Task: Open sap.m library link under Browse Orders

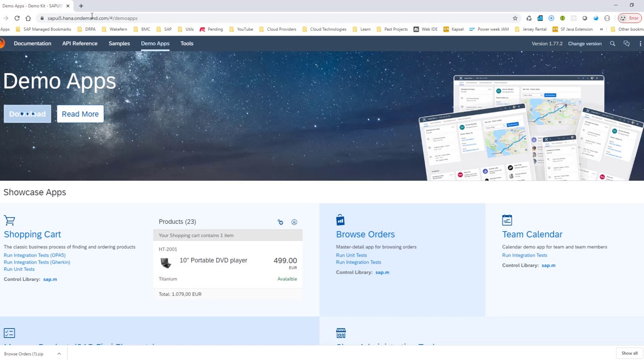Action: pyautogui.click(x=382, y=273)
